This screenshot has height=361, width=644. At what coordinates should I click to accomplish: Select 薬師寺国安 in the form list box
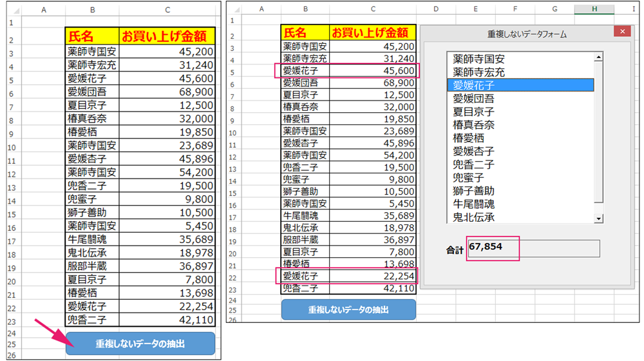pyautogui.click(x=478, y=59)
